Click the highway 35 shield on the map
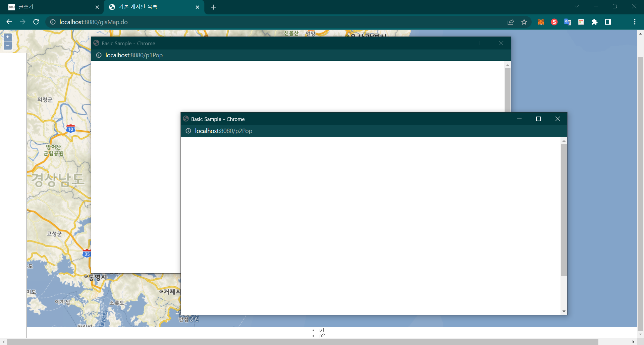644x345 pixels. coord(87,253)
